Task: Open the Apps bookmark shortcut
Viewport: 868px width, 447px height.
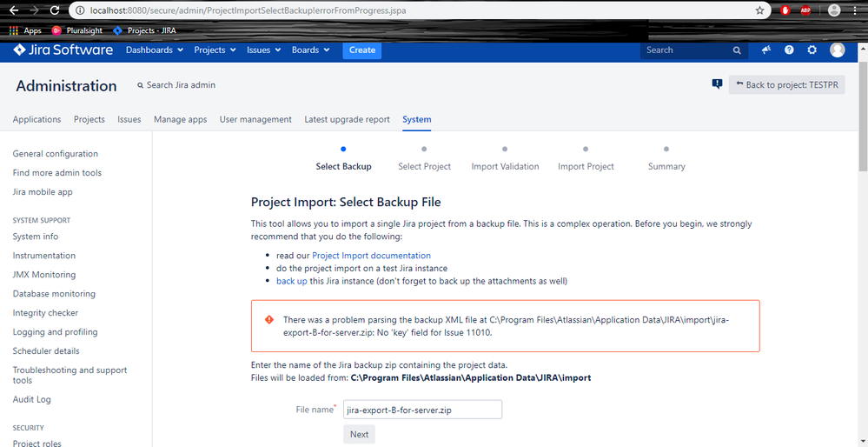Action: 25,30
